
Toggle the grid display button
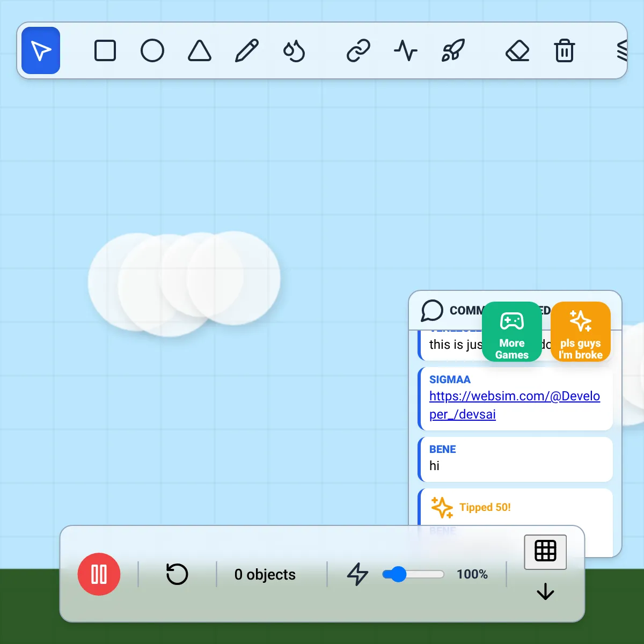click(x=545, y=552)
